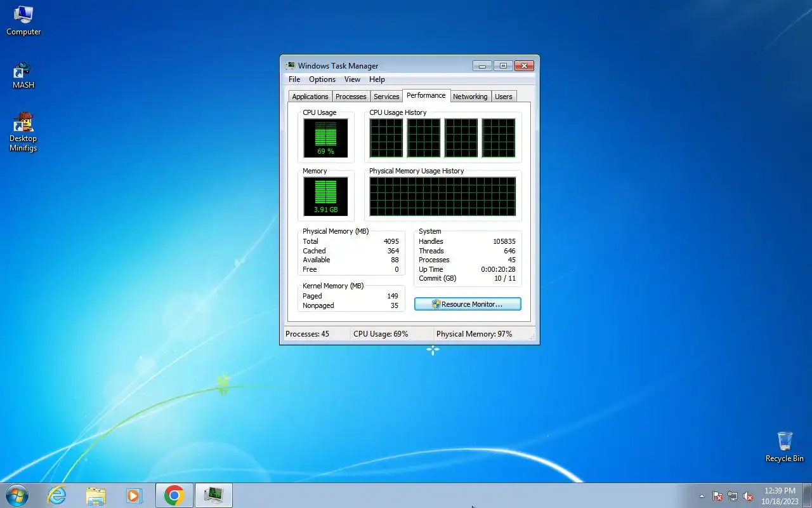Click the network tray icon
The image size is (812, 508).
point(733,496)
